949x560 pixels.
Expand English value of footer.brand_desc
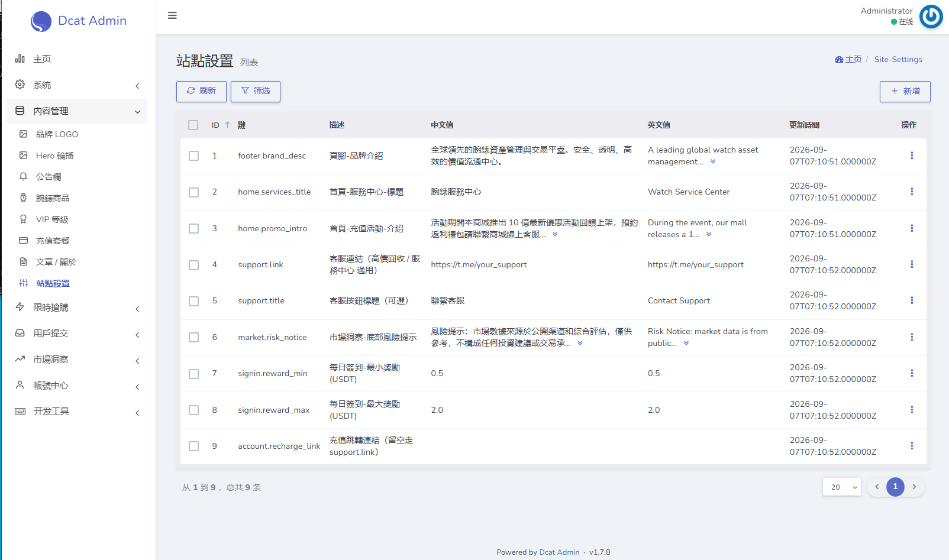coord(713,161)
